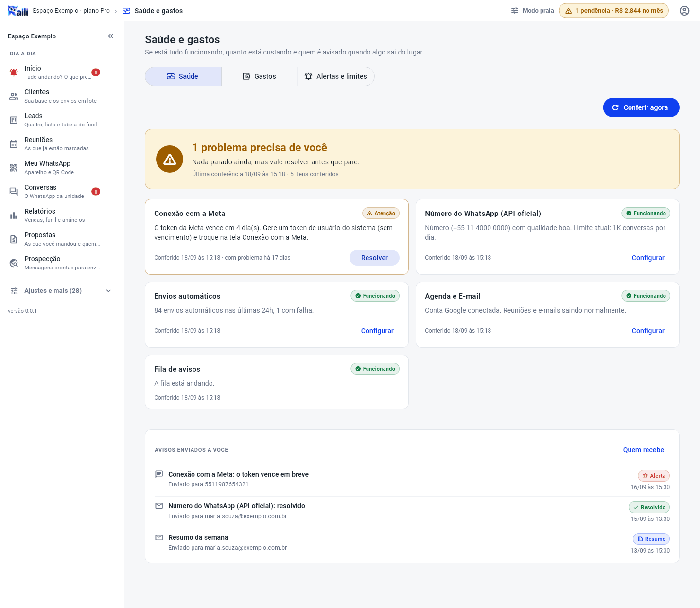Click the Resumo tag on the weekly summary
The height and width of the screenshot is (608, 700).
tap(651, 539)
